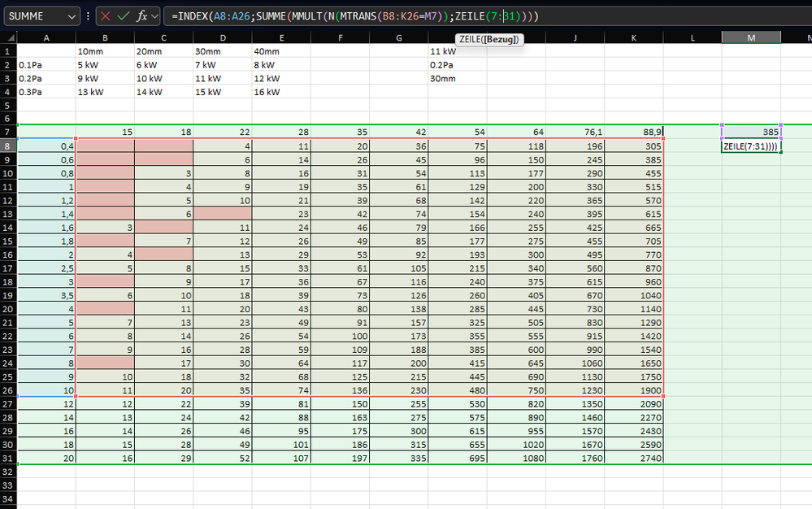This screenshot has width=812, height=509.
Task: Click the ZEILE([Bezug]) function tooltip
Action: [x=489, y=39]
